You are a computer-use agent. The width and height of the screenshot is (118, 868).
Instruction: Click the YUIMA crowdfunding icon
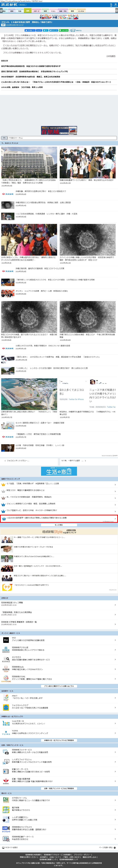[x=6, y=733]
